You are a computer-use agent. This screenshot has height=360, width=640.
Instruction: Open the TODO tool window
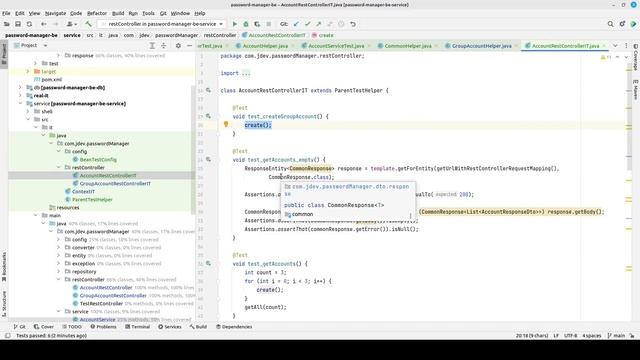(72, 327)
